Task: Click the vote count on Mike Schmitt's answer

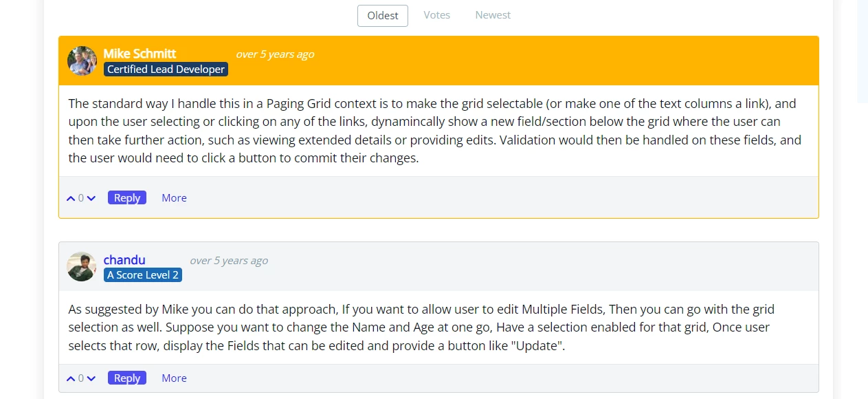Action: pyautogui.click(x=81, y=198)
